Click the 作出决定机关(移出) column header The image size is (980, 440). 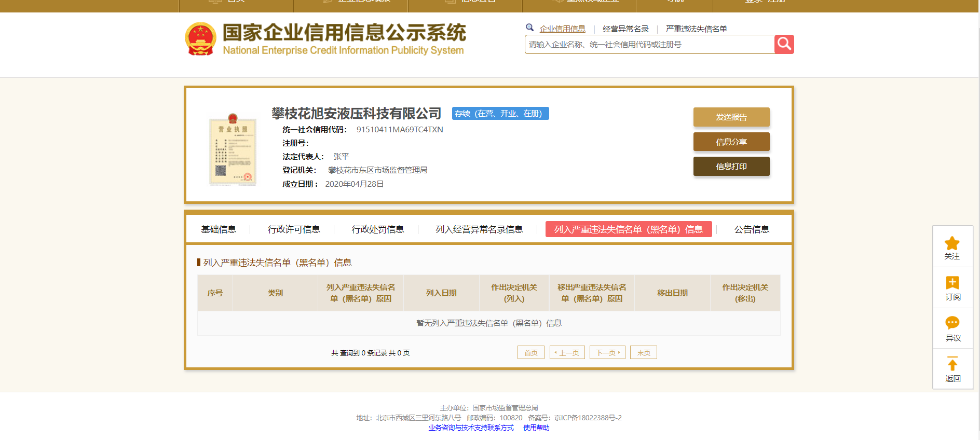(x=745, y=293)
